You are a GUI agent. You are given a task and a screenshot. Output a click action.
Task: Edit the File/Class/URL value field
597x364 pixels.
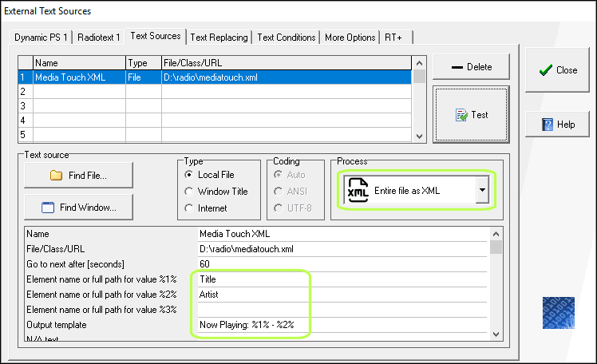(x=342, y=249)
